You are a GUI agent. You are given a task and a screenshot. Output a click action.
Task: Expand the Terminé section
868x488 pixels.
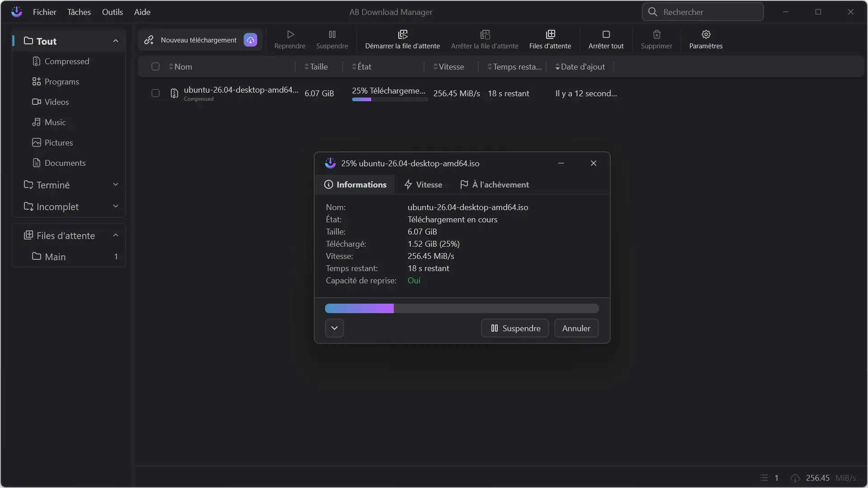(116, 184)
